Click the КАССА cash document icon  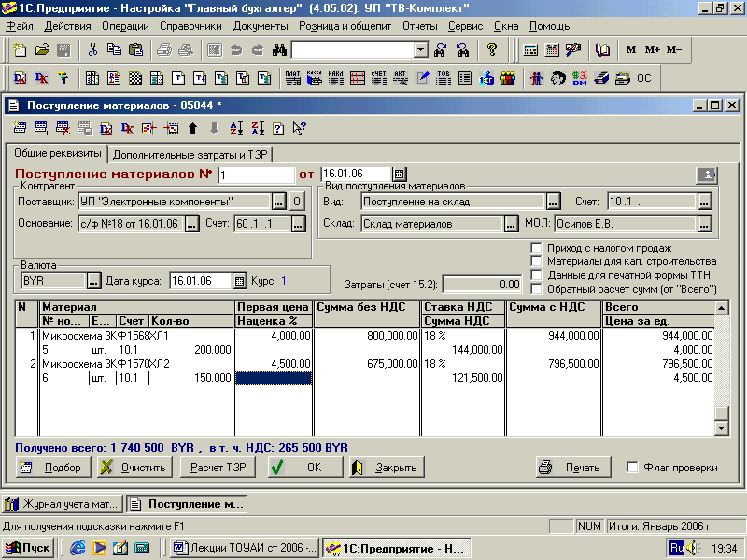[x=314, y=77]
